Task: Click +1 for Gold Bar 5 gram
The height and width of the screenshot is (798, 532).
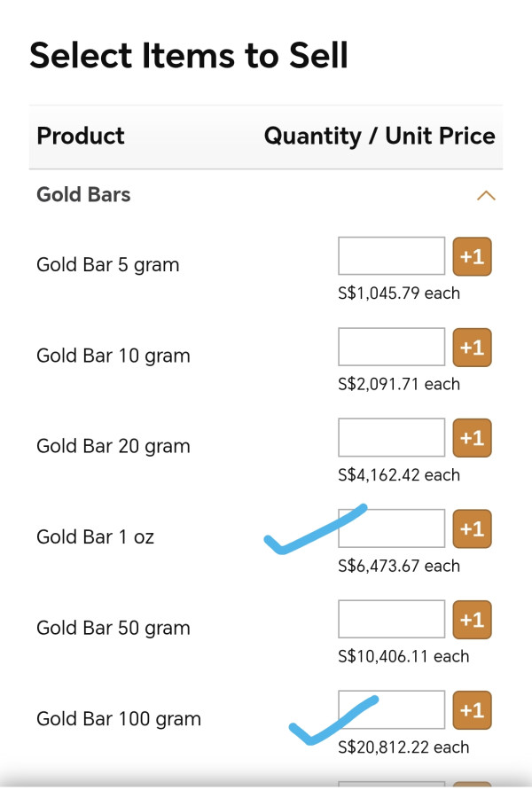Action: 472,256
